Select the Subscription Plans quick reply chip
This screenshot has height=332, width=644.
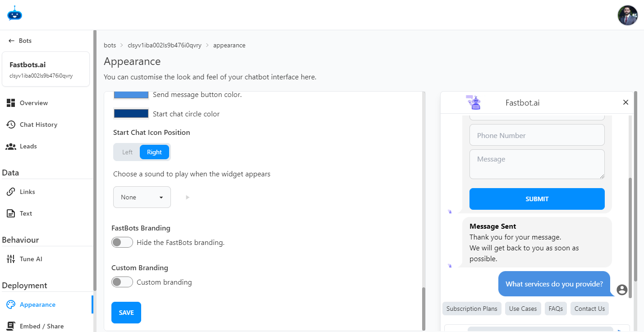pos(472,309)
